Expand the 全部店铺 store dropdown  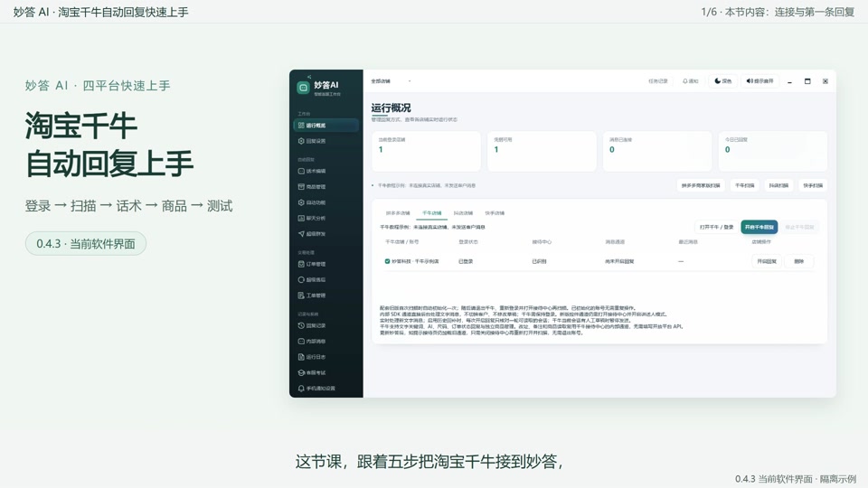point(391,81)
